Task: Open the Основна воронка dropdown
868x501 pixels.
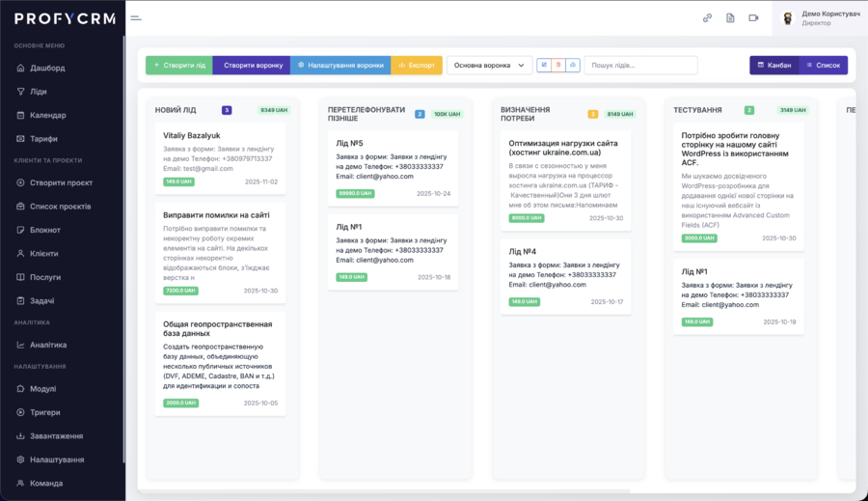Action: [489, 65]
